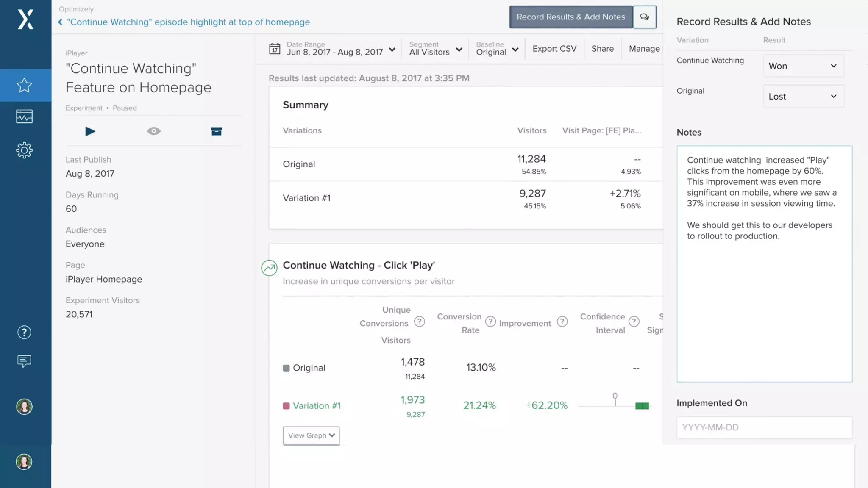Screen dimensions: 868x488
Task: Click the archive experiment icon
Action: (x=216, y=131)
